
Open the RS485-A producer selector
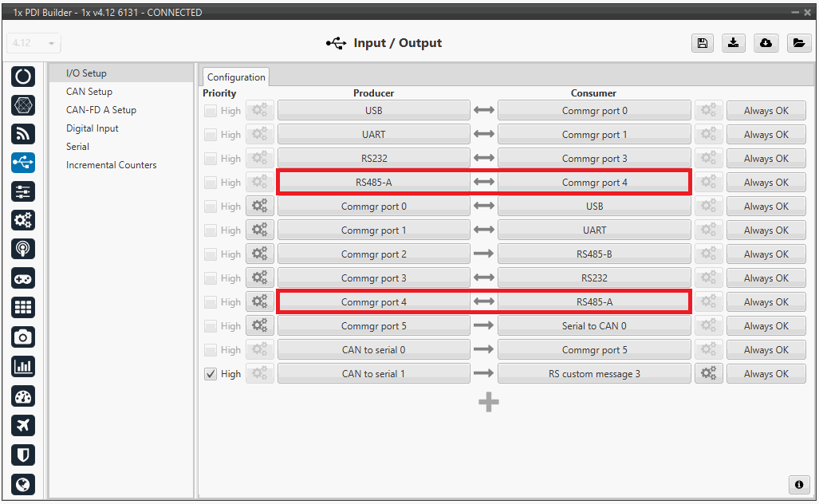coord(373,183)
